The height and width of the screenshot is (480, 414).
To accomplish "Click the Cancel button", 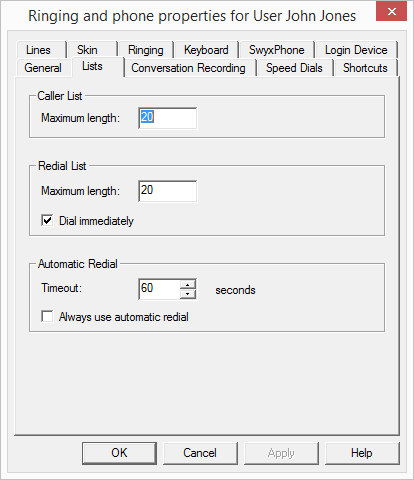I will [x=200, y=453].
